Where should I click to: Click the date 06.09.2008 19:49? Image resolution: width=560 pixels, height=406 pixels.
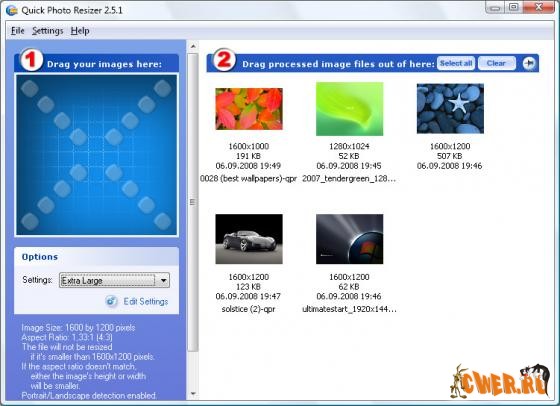248,166
